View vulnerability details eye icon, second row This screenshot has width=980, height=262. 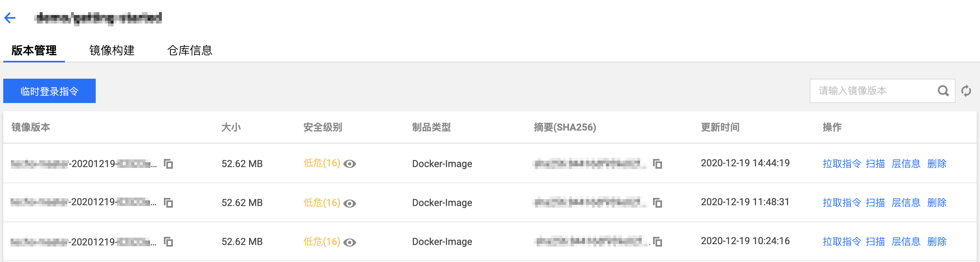point(350,203)
